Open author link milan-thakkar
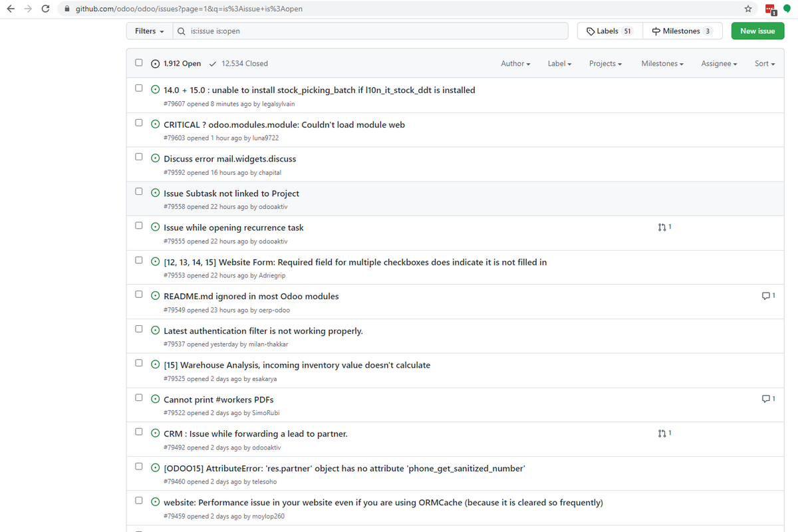This screenshot has width=798, height=532. click(268, 344)
